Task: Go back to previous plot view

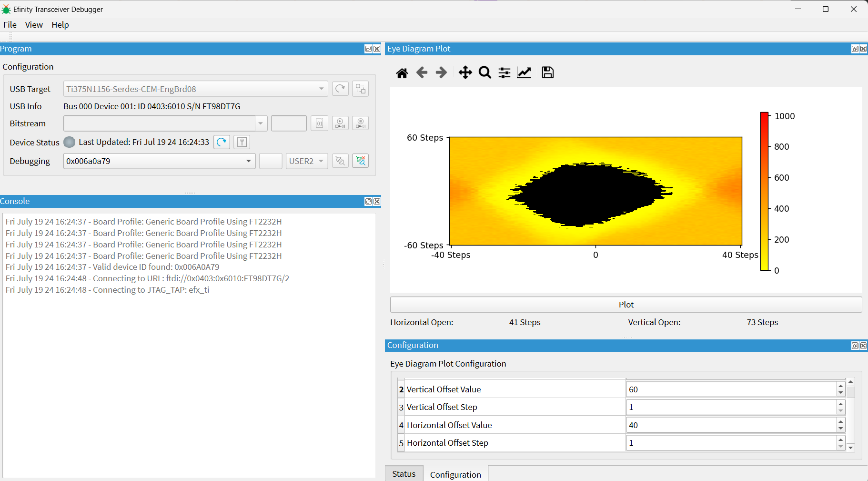Action: [422, 72]
